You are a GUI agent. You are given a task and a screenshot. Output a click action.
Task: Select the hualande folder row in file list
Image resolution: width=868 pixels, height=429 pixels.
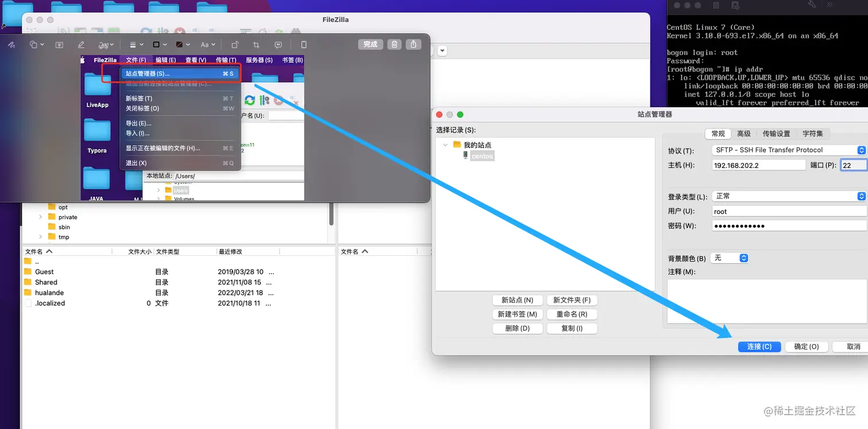[x=179, y=292]
